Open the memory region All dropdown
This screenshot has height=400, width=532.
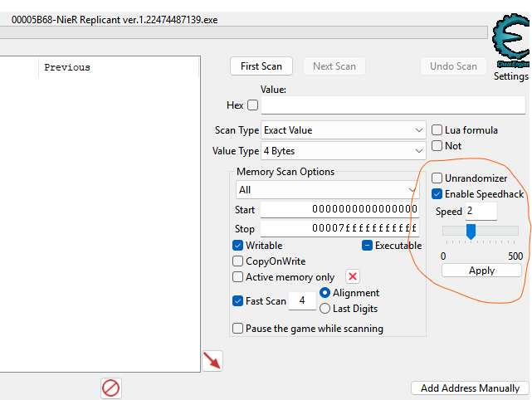[327, 190]
